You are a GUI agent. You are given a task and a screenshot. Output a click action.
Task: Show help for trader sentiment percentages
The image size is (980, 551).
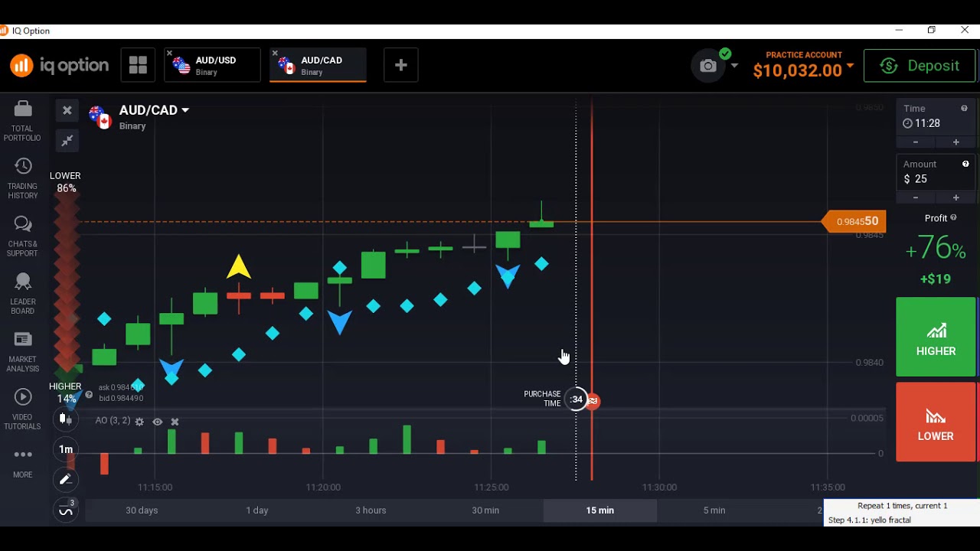[89, 395]
